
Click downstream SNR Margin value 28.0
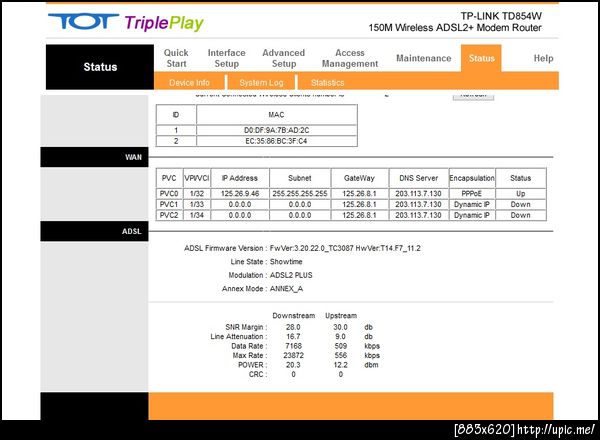click(x=293, y=327)
